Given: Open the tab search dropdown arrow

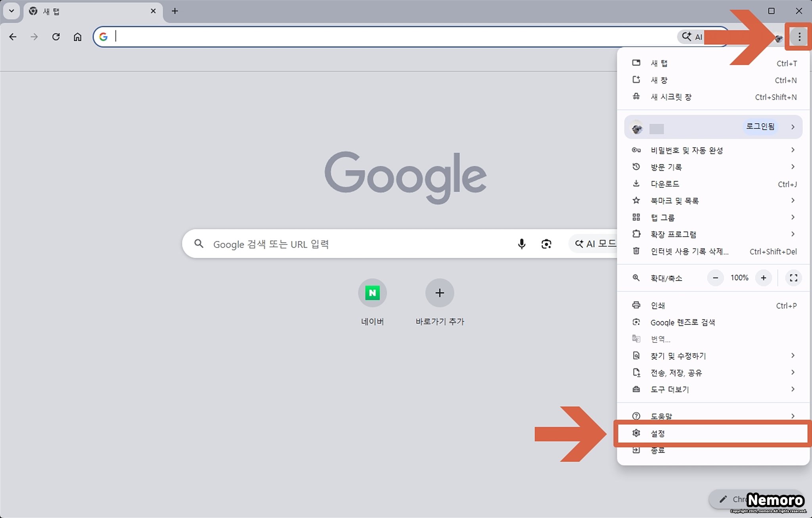Looking at the screenshot, I should pyautogui.click(x=11, y=11).
